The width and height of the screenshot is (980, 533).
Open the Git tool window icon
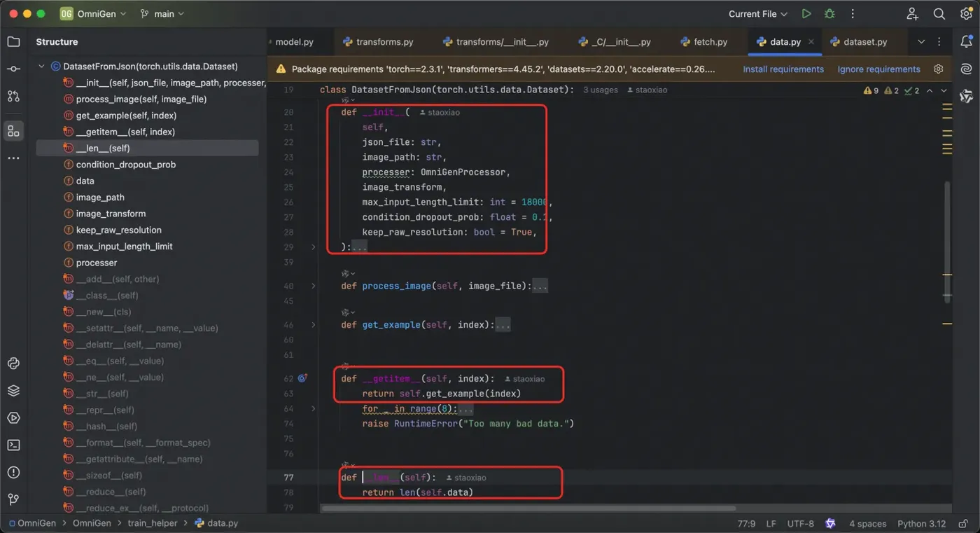click(13, 499)
